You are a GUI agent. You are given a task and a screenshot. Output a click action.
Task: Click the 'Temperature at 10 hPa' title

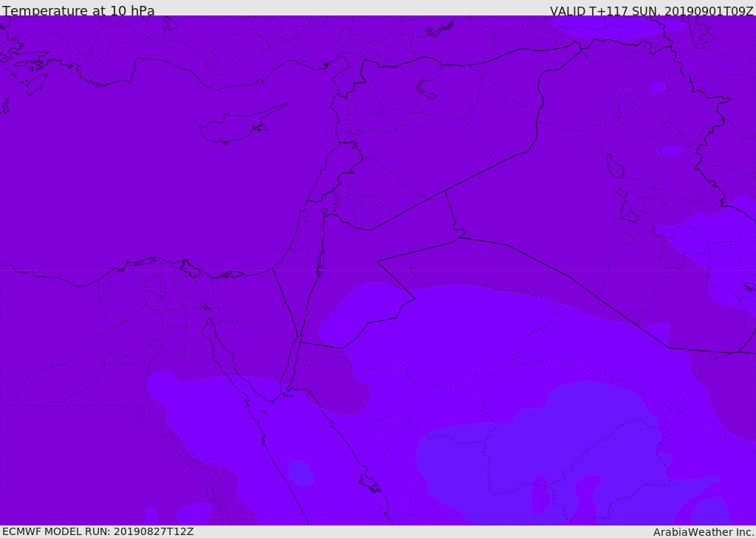pos(78,10)
